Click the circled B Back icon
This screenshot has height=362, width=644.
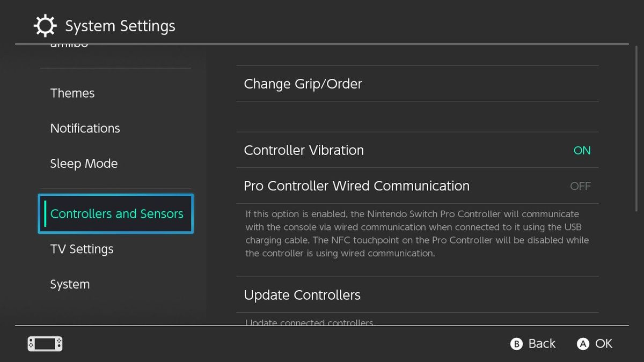(x=516, y=344)
